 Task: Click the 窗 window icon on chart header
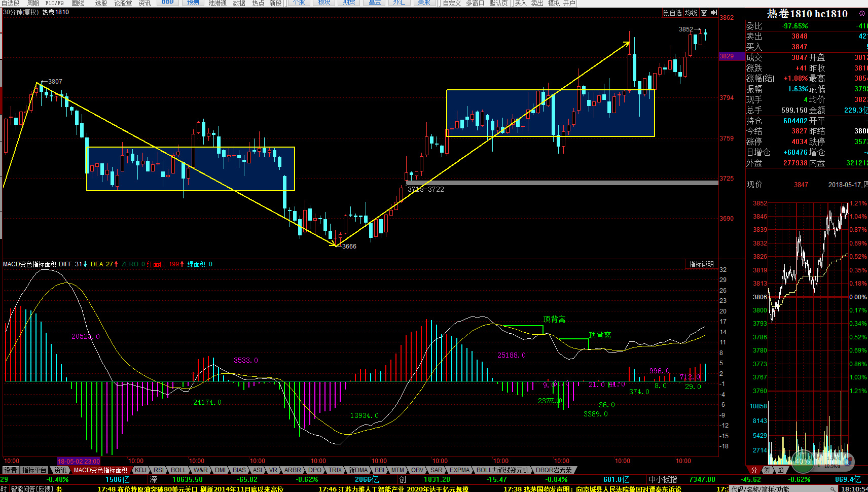coord(704,13)
